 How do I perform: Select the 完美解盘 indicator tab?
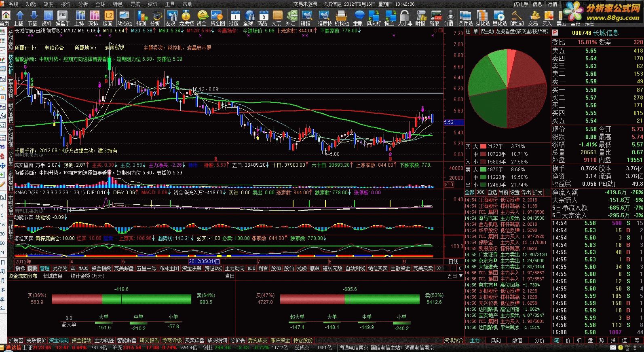click(x=124, y=268)
